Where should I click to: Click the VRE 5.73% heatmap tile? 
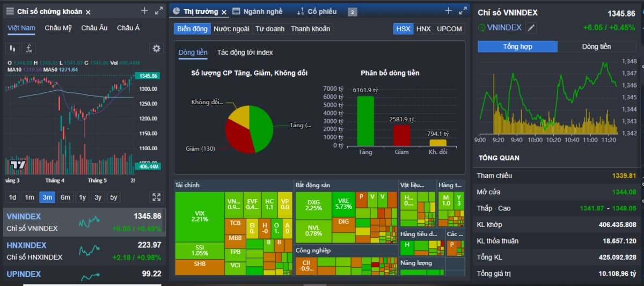coord(343,204)
